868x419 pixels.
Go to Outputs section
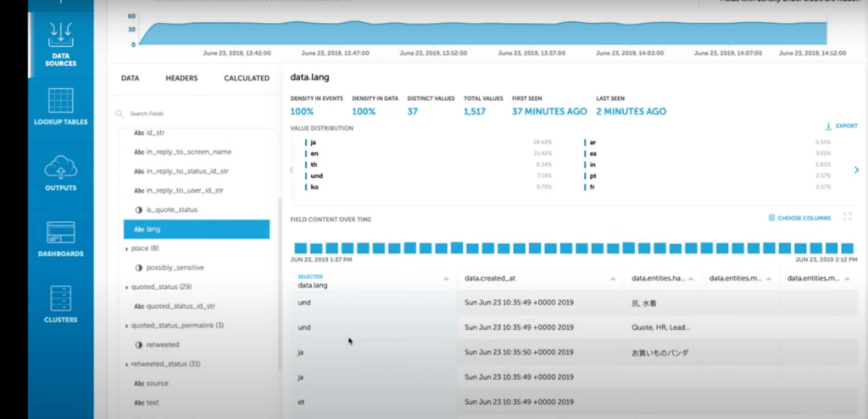tap(61, 173)
